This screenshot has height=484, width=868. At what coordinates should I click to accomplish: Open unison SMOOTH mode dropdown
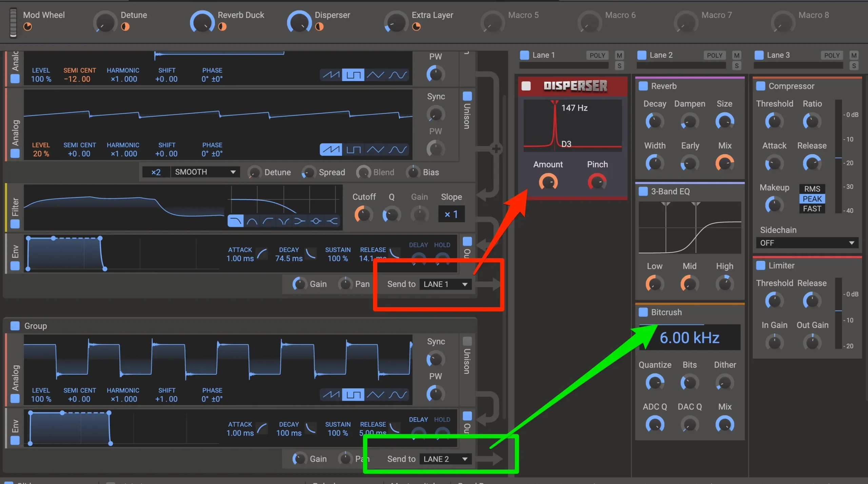[x=205, y=172]
